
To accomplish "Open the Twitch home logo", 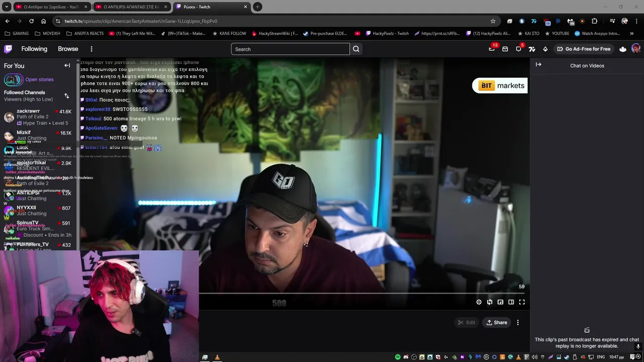I will click(8, 49).
